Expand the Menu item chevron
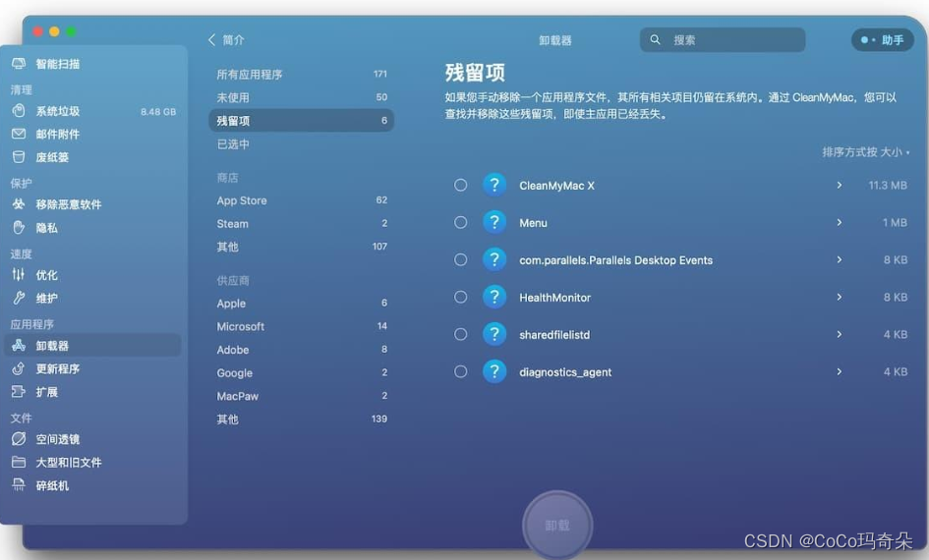929x560 pixels. 839,223
